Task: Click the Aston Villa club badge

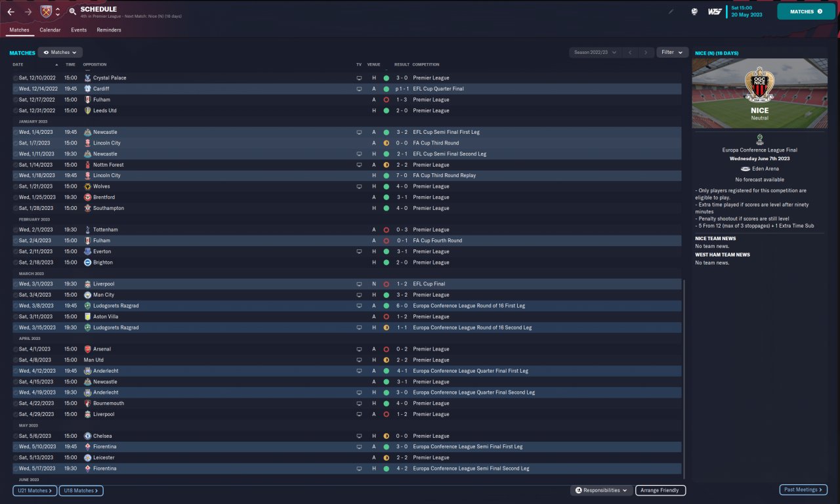Action: click(87, 316)
